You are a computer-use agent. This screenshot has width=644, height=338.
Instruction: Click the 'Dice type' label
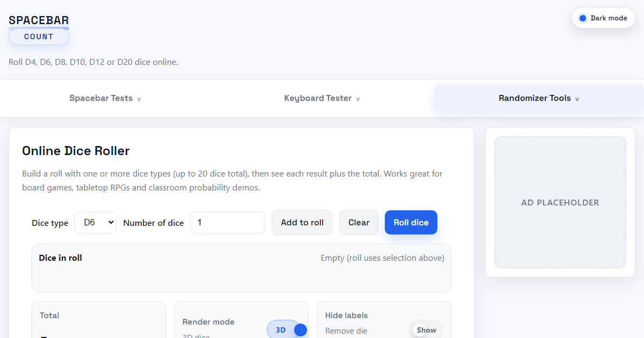(50, 223)
